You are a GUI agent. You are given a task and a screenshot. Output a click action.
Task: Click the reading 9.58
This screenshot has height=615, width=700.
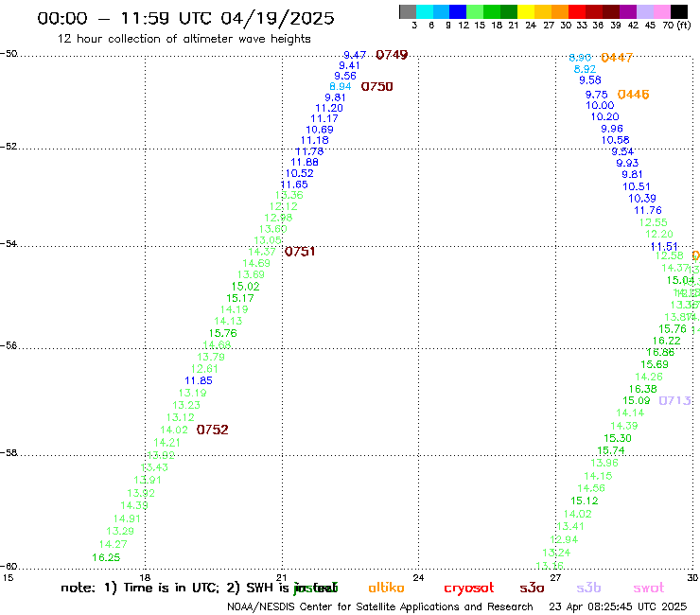click(x=590, y=79)
